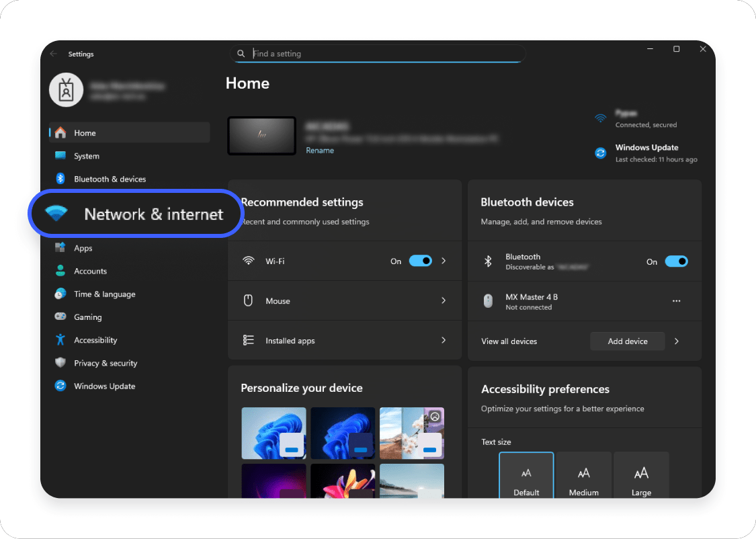
Task: Click the device wallpaper thumbnail
Action: [262, 136]
